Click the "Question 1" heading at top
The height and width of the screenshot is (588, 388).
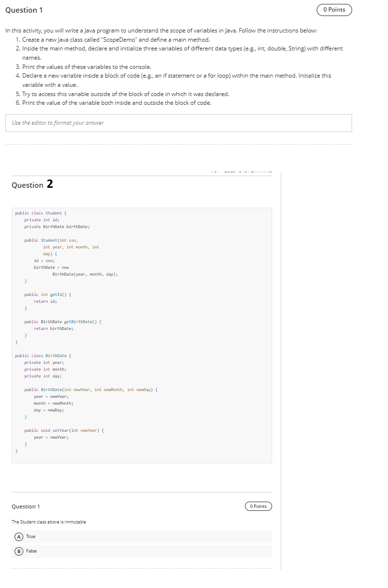tap(23, 10)
